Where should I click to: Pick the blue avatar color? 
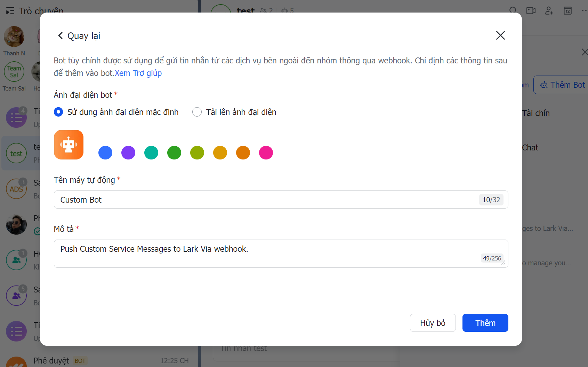(x=105, y=153)
